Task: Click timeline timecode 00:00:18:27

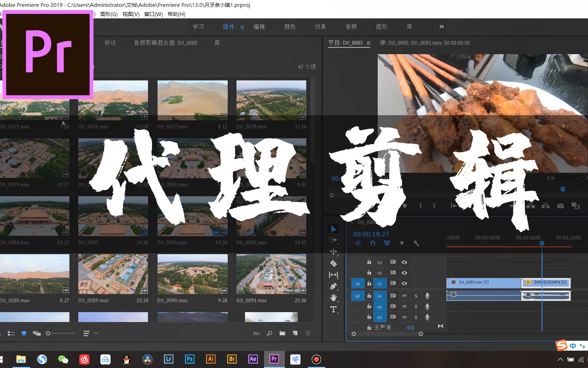Action: [371, 234]
